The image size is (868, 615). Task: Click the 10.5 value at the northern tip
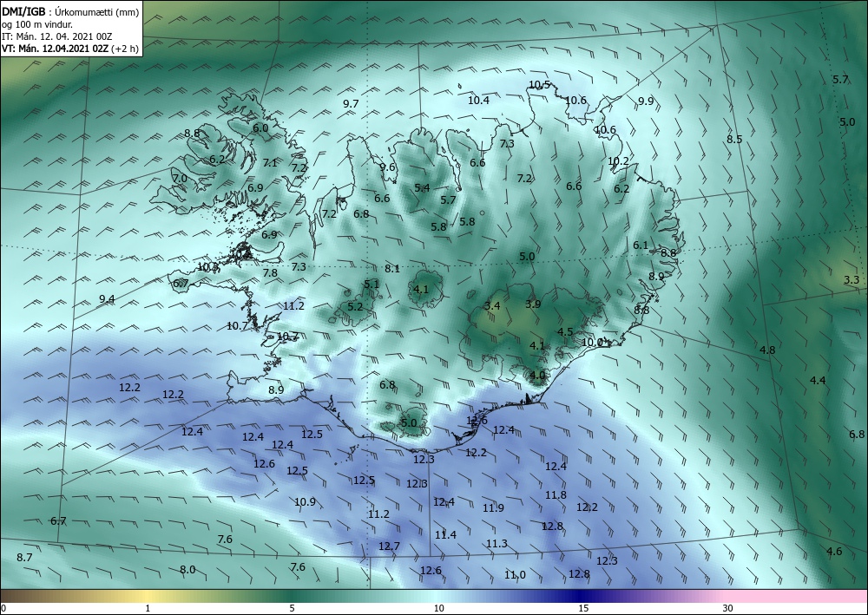click(539, 85)
